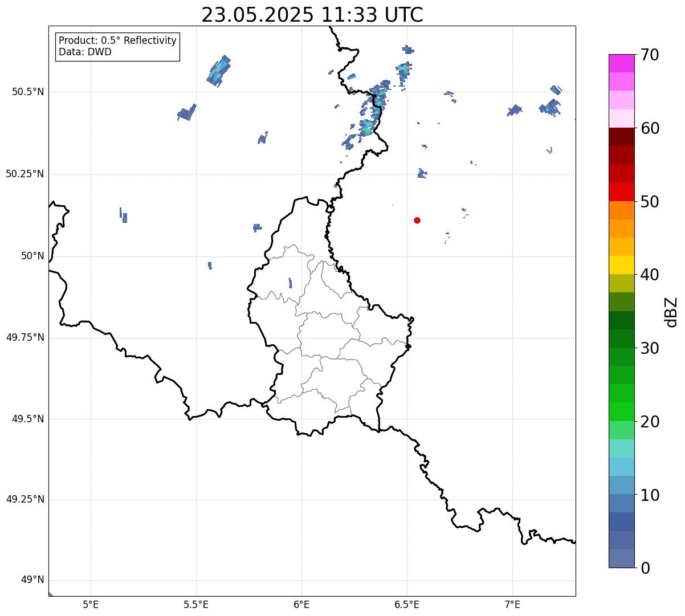685x616 pixels.
Task: Click the dBZ colorbar axis label
Action: point(672,312)
